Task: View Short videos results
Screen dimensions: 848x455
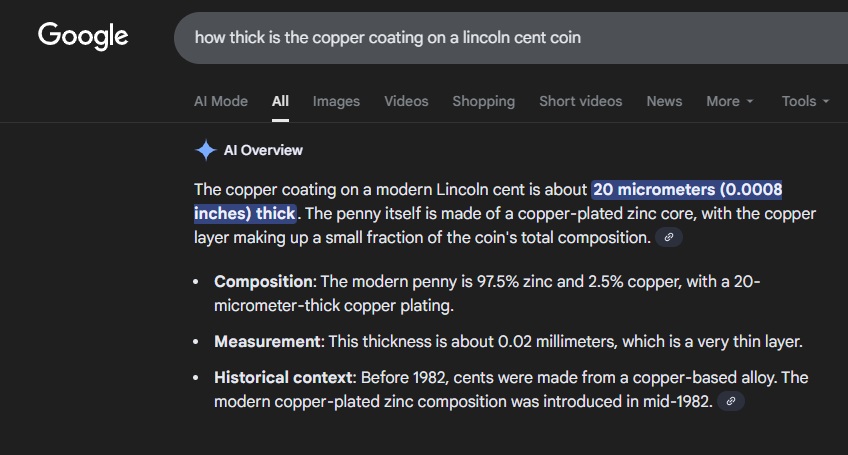Action: tap(580, 101)
